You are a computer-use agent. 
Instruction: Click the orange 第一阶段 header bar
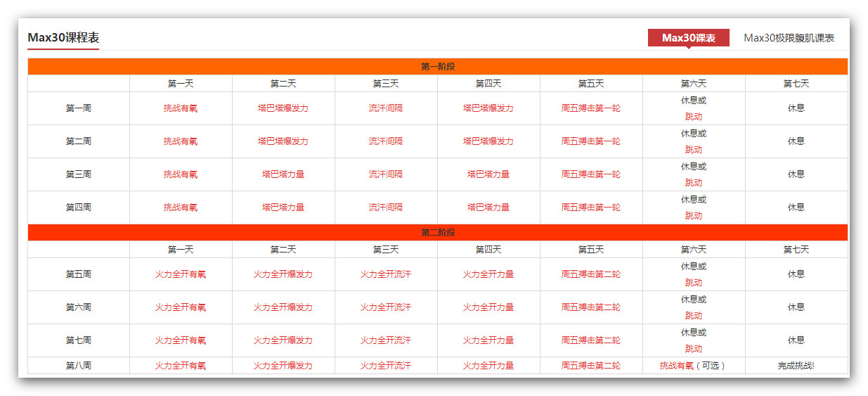(438, 67)
